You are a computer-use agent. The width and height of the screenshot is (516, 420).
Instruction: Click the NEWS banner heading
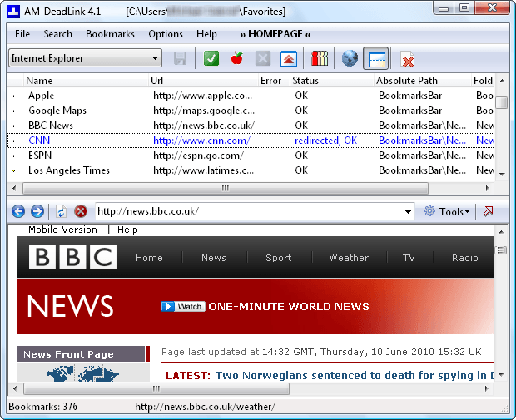click(70, 307)
